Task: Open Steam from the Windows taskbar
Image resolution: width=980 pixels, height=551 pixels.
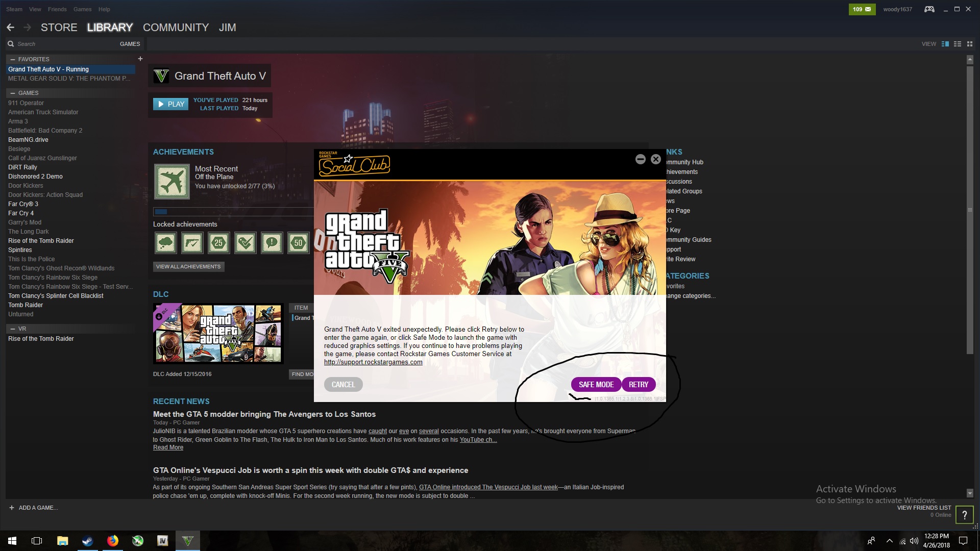Action: pyautogui.click(x=87, y=541)
